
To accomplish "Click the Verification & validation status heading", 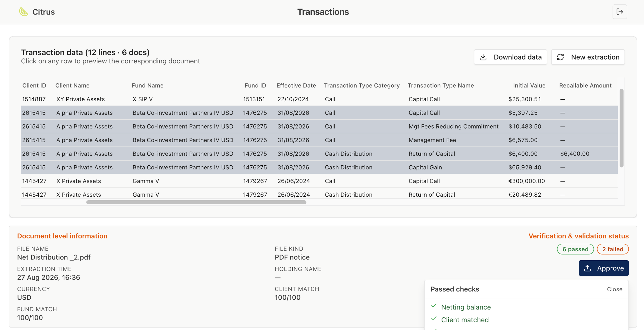I will 579,236.
